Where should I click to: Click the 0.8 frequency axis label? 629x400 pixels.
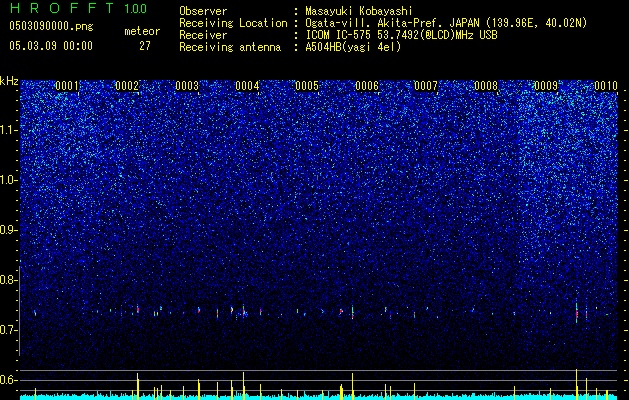point(8,280)
